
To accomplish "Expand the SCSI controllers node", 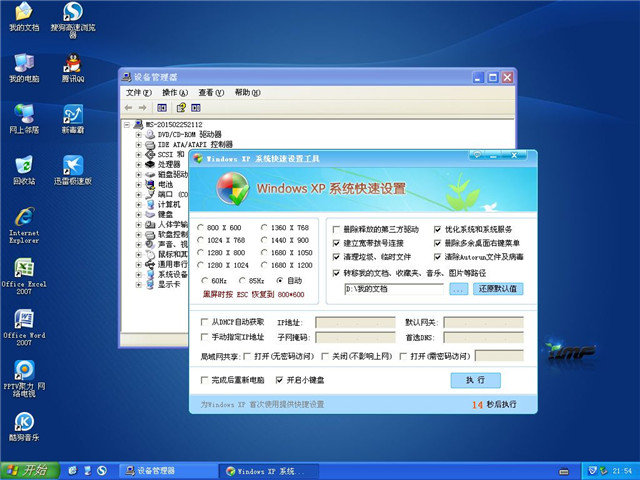I will pyautogui.click(x=138, y=154).
